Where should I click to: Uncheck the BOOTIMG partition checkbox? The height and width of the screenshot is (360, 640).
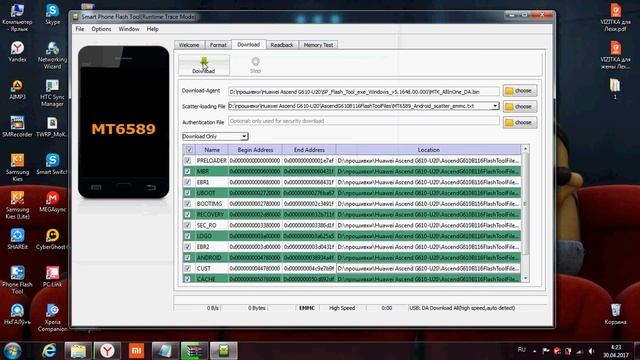click(x=187, y=204)
